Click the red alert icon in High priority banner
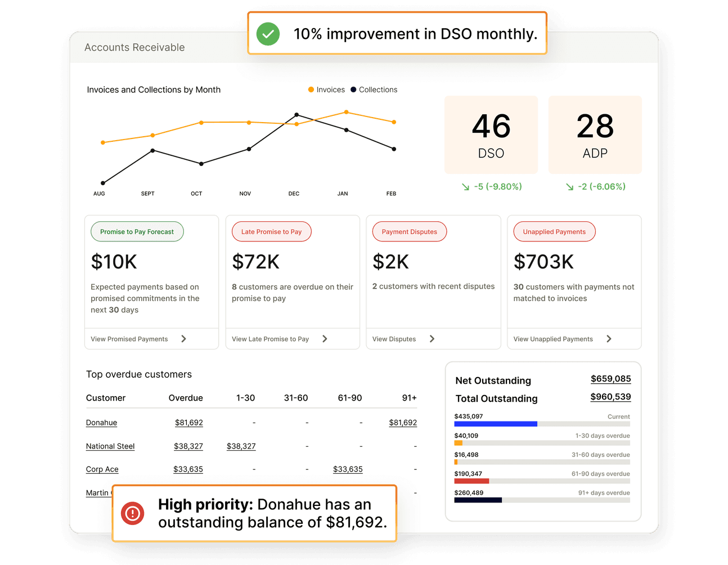The height and width of the screenshot is (565, 728). click(x=133, y=513)
